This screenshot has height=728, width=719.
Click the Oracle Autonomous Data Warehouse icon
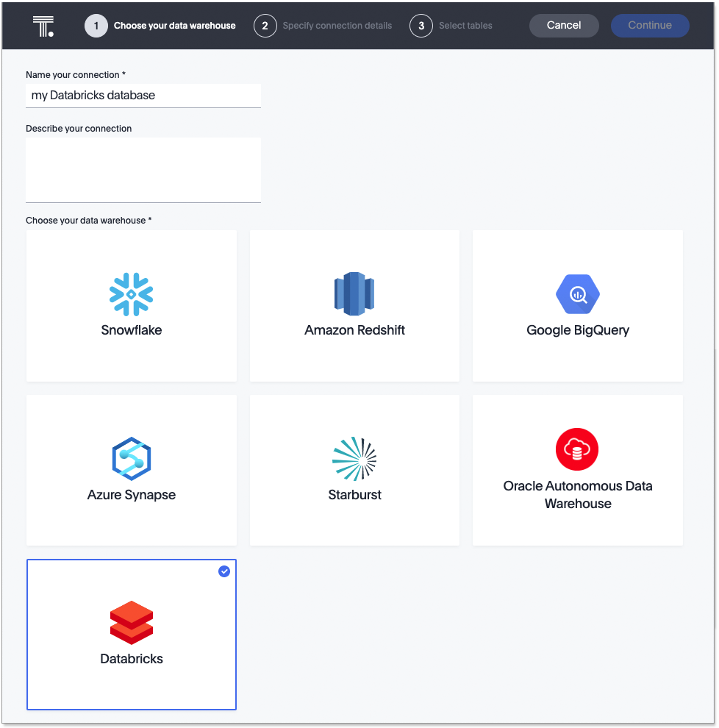coord(577,449)
